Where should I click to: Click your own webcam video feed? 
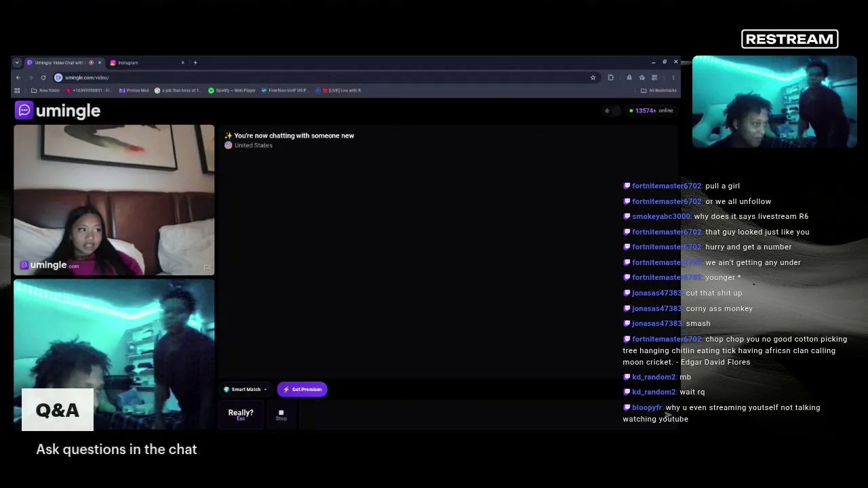(x=114, y=355)
